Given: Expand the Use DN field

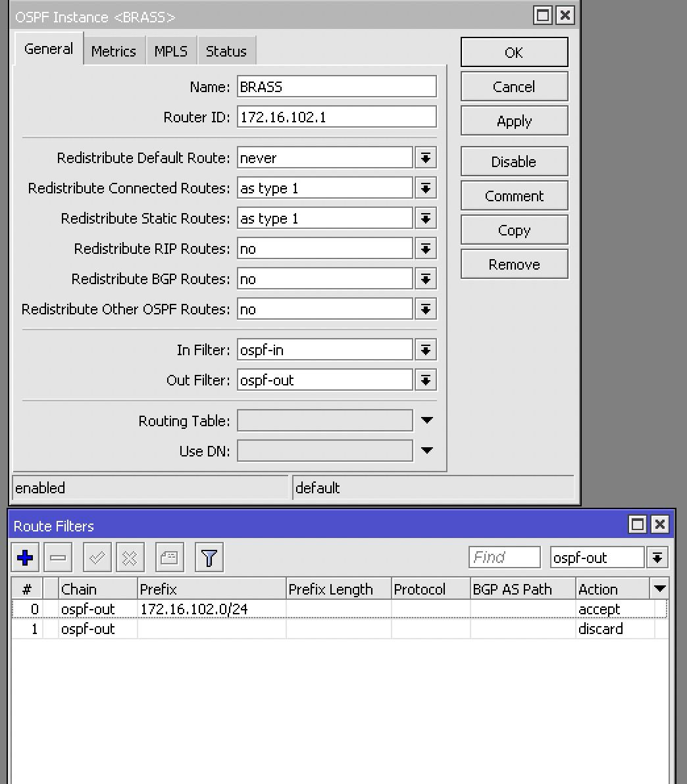Looking at the screenshot, I should (x=427, y=451).
